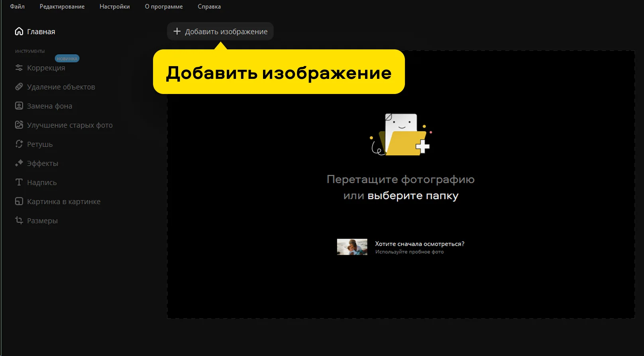
Task: Click the home icon beside Главная
Action: (19, 31)
